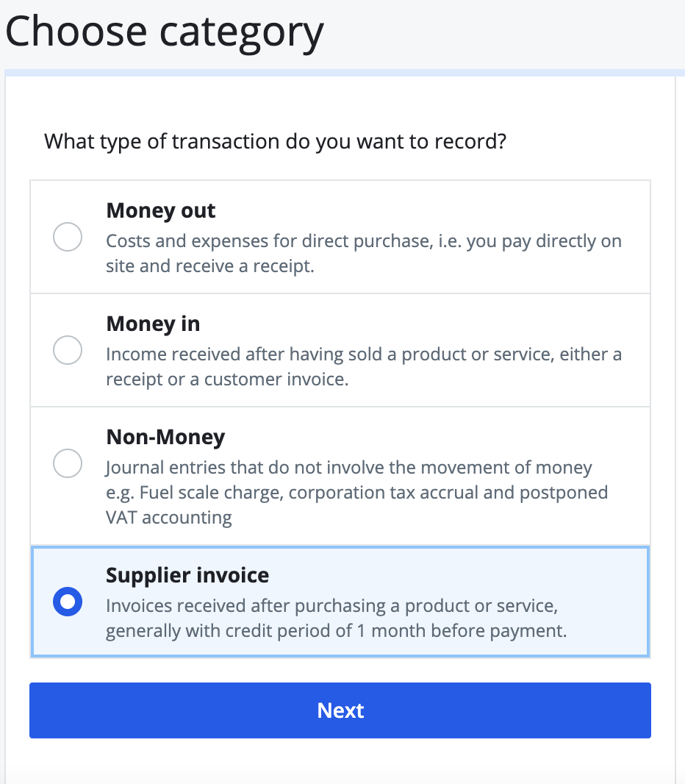Click the Money out option label
The width and height of the screenshot is (685, 784).
161,211
